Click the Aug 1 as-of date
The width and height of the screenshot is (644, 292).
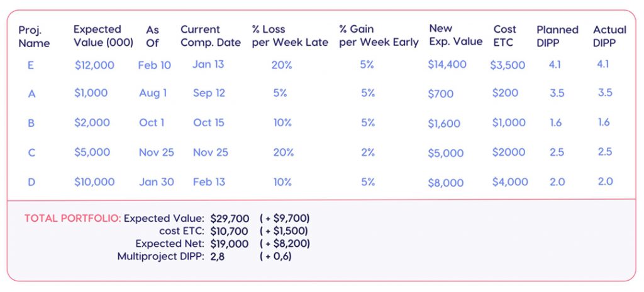153,93
